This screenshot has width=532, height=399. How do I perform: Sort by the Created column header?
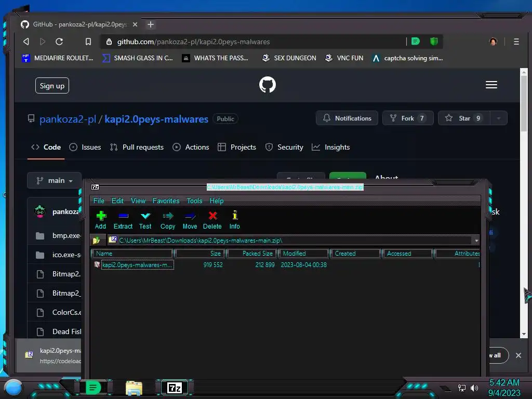pos(355,254)
